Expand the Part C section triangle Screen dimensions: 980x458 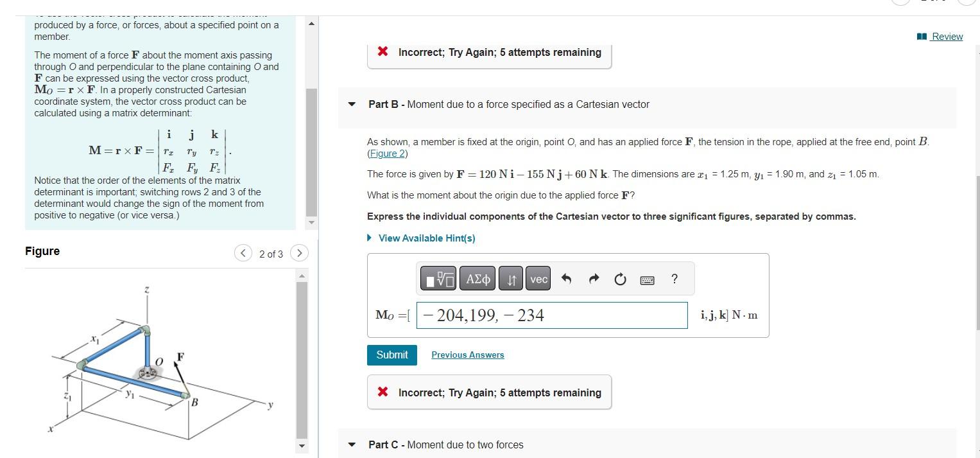click(350, 445)
